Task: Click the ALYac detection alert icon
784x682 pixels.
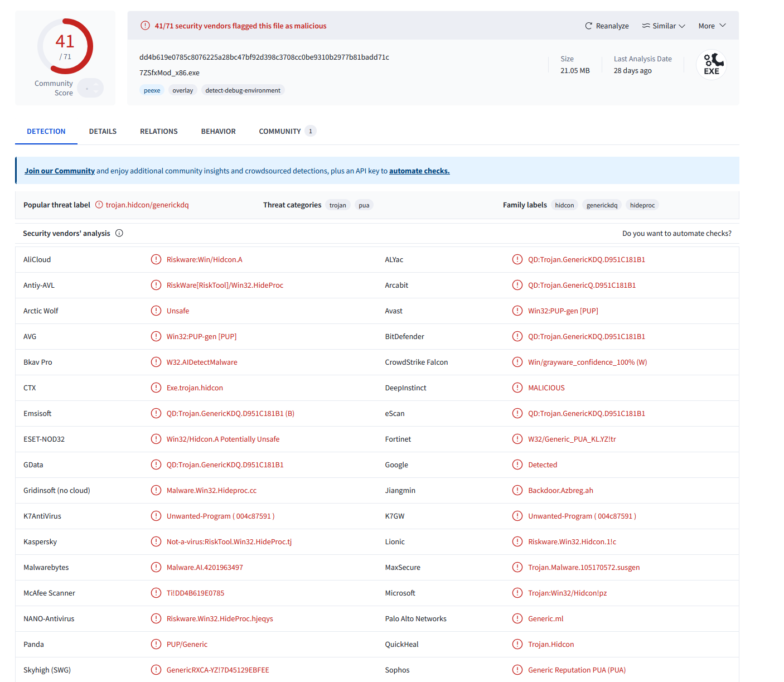Action: (x=517, y=259)
